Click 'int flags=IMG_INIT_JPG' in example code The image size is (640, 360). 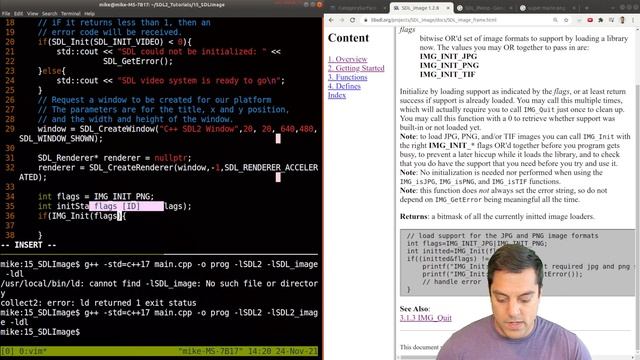(477, 243)
